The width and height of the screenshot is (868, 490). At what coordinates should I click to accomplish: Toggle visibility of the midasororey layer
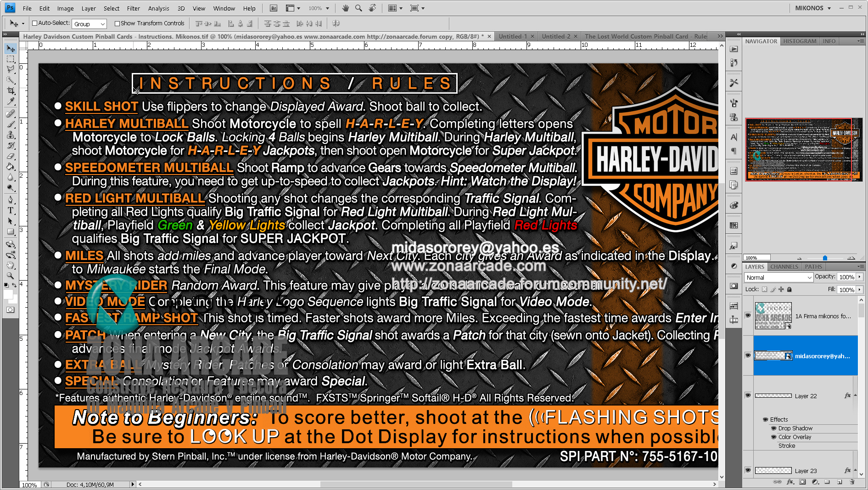[748, 355]
